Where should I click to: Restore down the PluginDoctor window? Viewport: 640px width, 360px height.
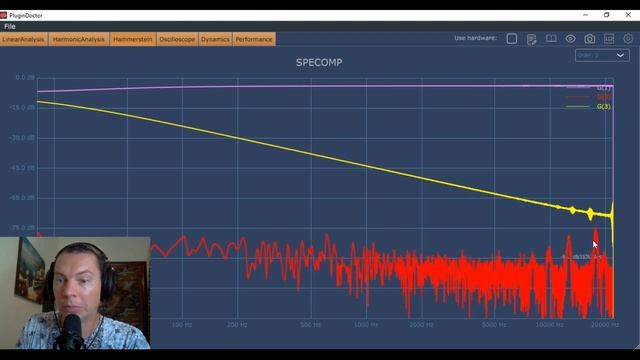[607, 15]
